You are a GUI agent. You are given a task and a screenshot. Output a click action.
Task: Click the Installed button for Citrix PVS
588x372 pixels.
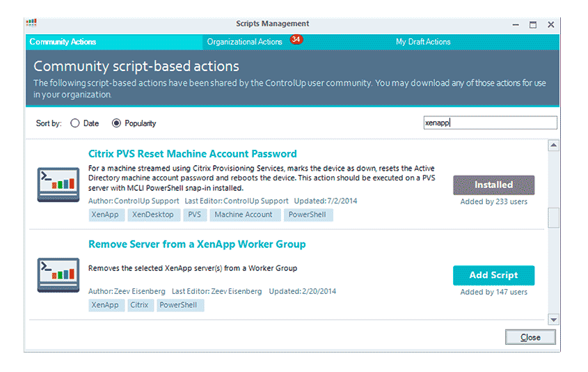coord(493,185)
